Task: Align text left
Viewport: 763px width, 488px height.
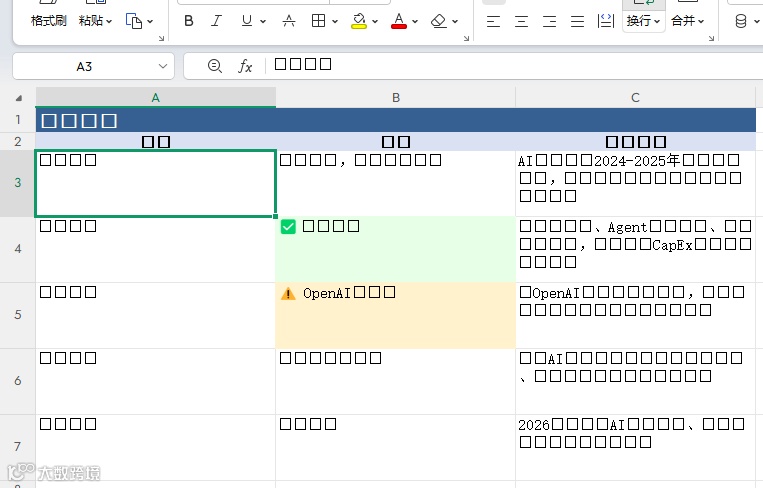Action: pos(493,21)
